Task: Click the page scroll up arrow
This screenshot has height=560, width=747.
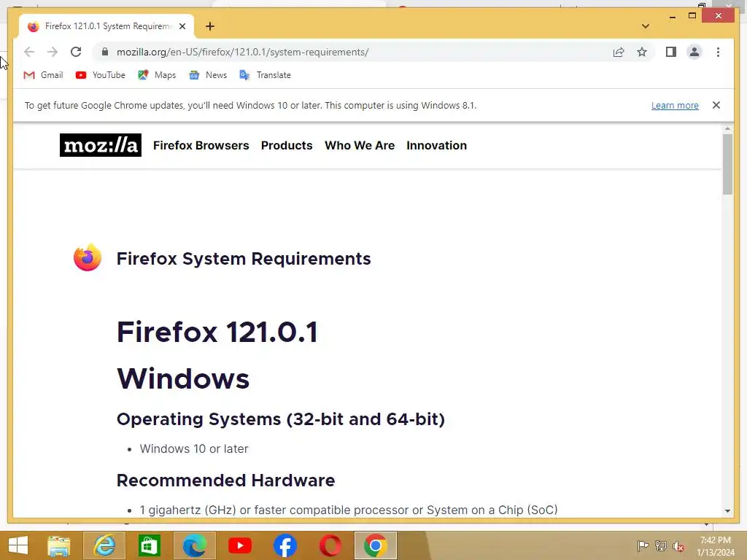Action: [x=727, y=128]
